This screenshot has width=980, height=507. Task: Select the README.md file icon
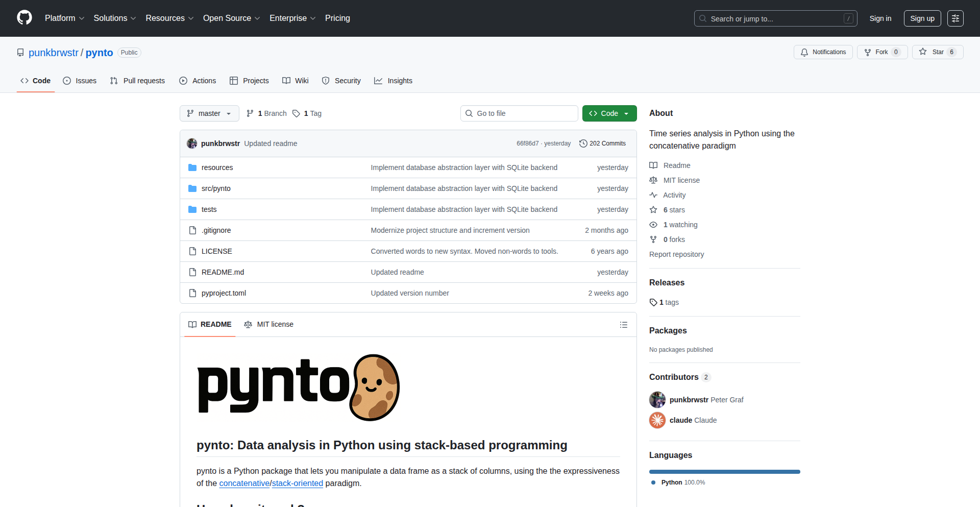pyautogui.click(x=192, y=272)
